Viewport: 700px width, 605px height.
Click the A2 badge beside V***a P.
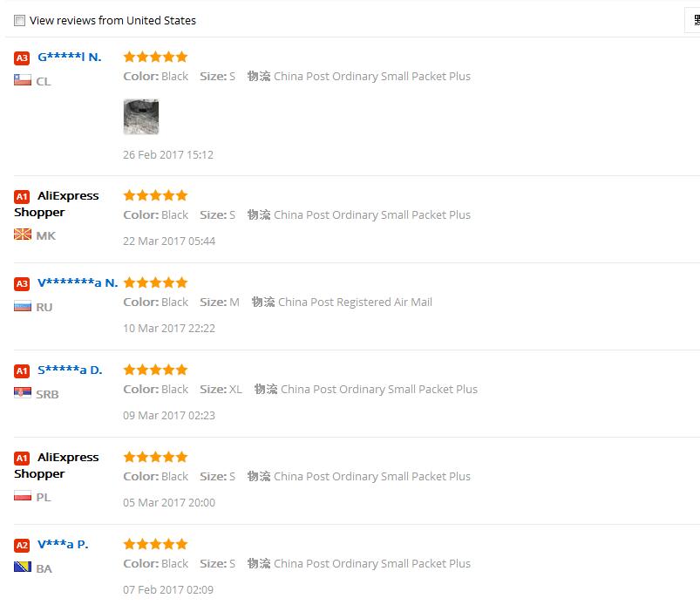(x=22, y=545)
